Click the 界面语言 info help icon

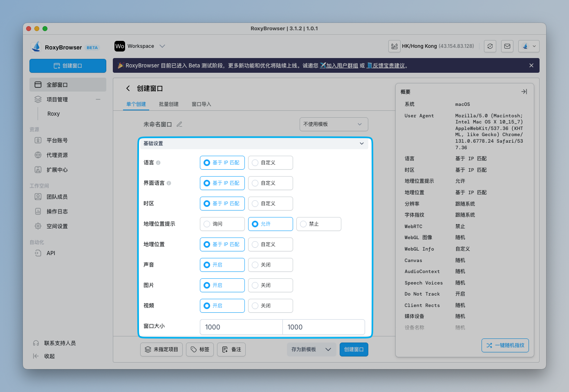[x=169, y=183]
